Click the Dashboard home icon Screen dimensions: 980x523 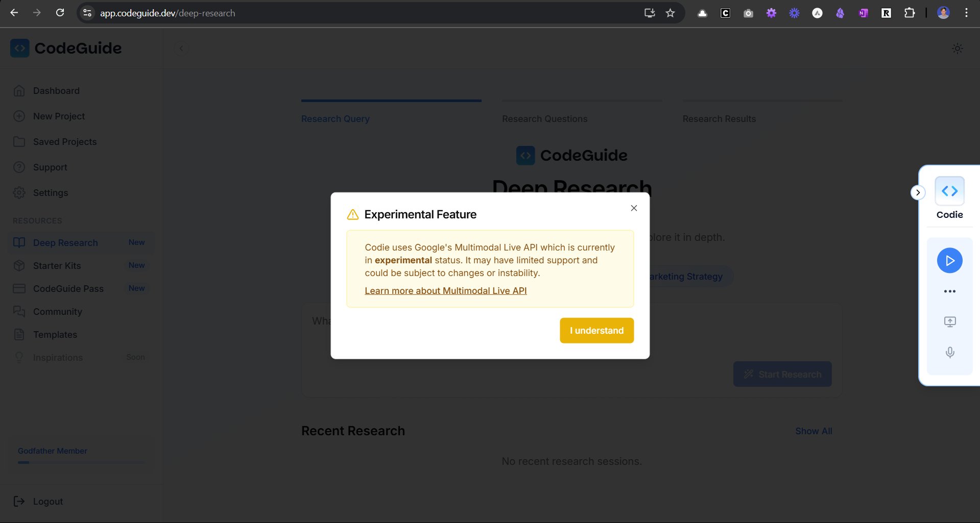(19, 91)
